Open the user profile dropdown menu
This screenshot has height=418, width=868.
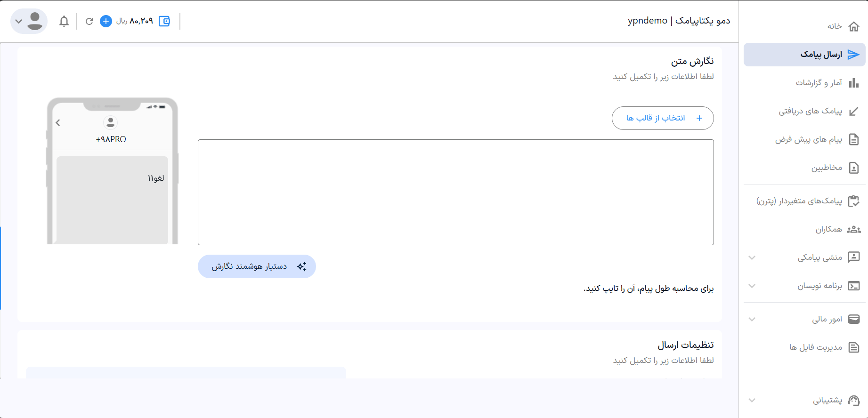tap(29, 21)
